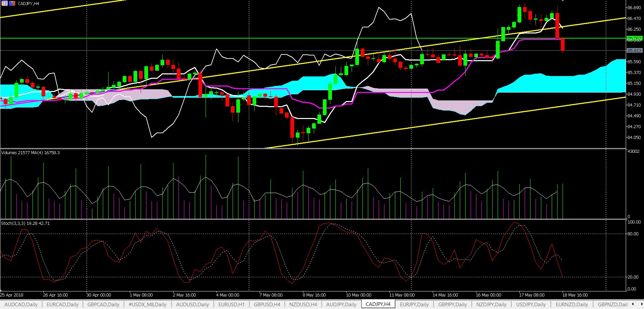644x309 pixels.
Task: Open the EURCAD,Daily chart tab
Action: point(63,304)
